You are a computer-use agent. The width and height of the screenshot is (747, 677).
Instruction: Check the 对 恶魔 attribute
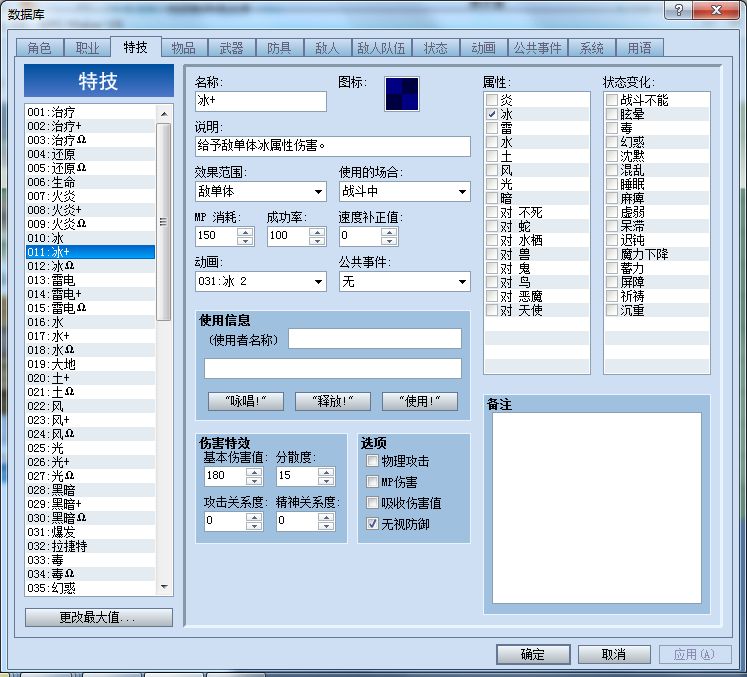(492, 296)
